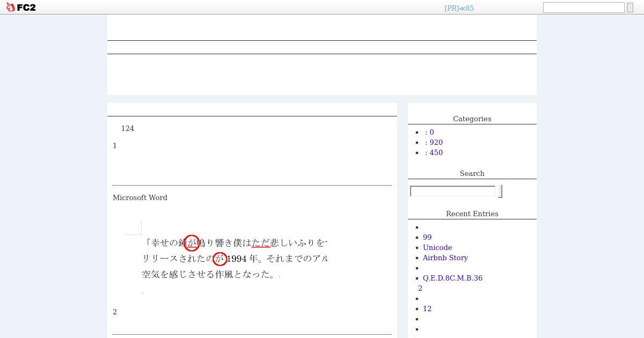Open the Unicode recent entry
The width and height of the screenshot is (644, 338).
pyautogui.click(x=437, y=247)
